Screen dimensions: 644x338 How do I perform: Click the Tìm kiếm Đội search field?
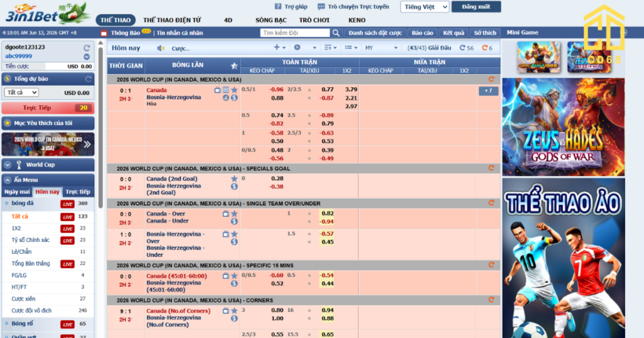(295, 33)
